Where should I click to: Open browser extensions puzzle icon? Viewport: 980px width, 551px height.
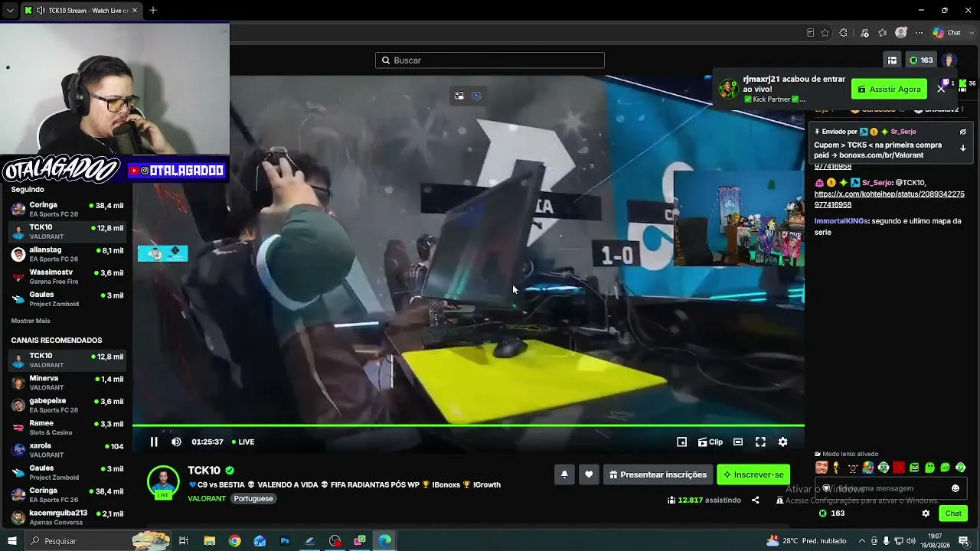pyautogui.click(x=844, y=33)
